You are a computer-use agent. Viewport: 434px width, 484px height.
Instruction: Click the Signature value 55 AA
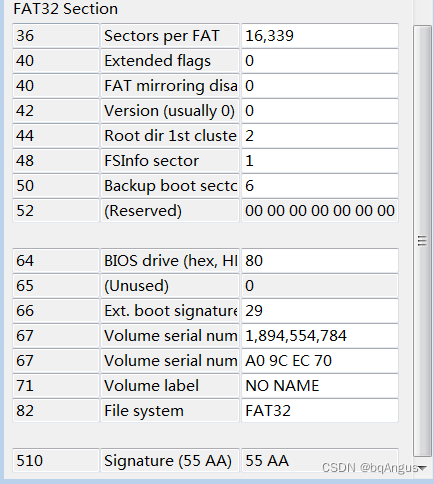click(x=320, y=461)
